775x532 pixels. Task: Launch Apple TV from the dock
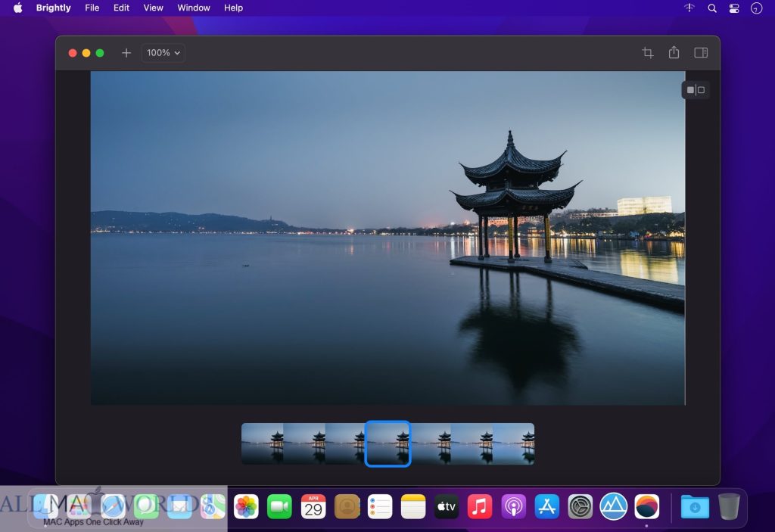tap(447, 507)
